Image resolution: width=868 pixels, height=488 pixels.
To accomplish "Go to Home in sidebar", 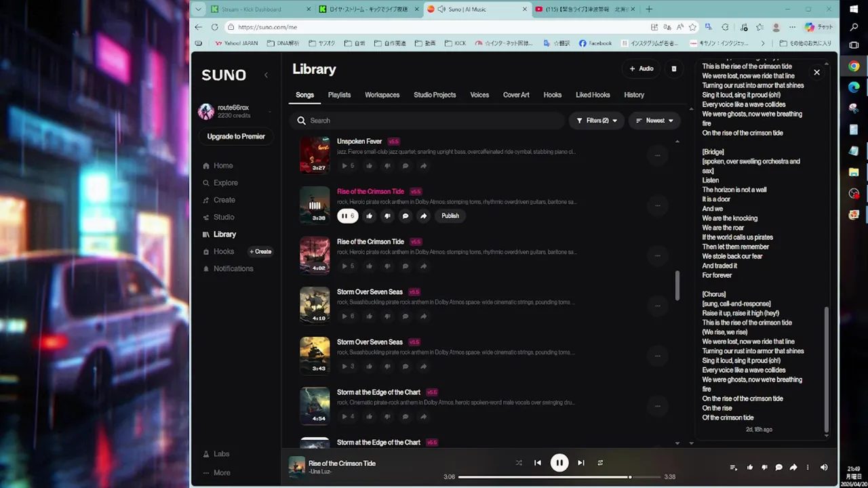I will [x=218, y=165].
